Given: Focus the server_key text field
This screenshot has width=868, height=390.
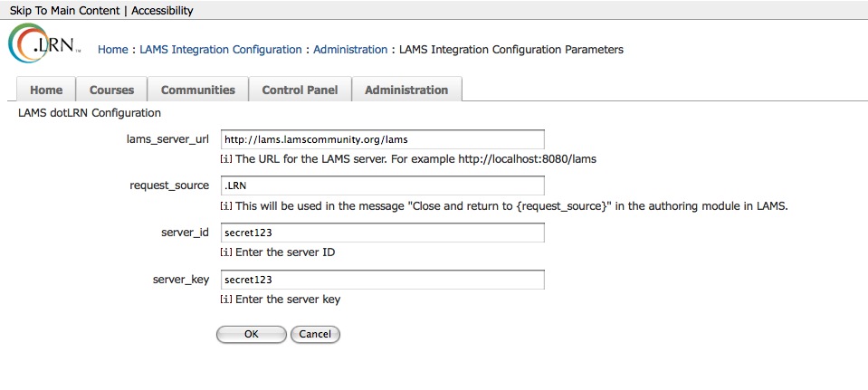Looking at the screenshot, I should pos(382,280).
